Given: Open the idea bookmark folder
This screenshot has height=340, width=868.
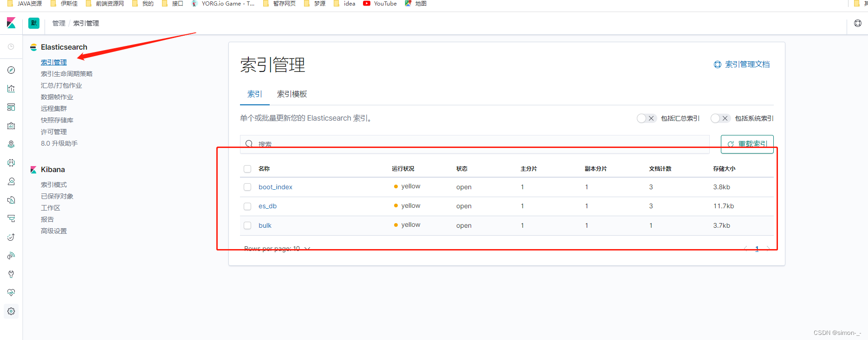Looking at the screenshot, I should [x=344, y=3].
